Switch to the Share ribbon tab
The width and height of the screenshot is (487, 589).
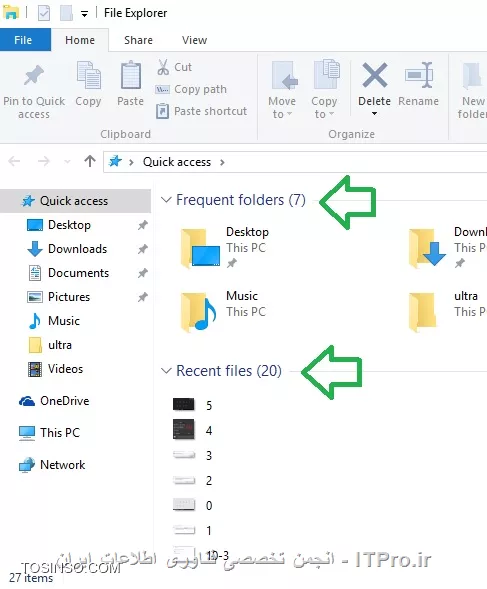[x=138, y=40]
